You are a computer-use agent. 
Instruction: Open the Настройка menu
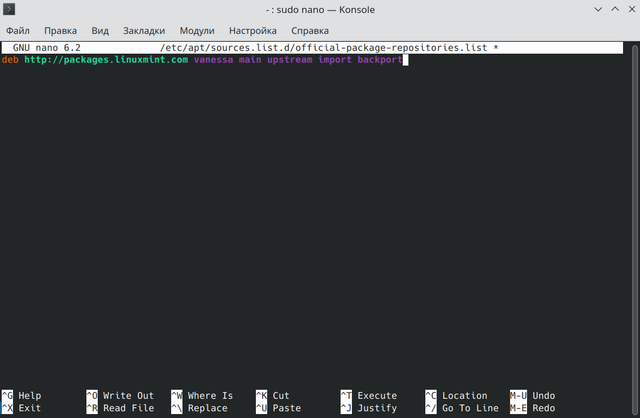(253, 31)
